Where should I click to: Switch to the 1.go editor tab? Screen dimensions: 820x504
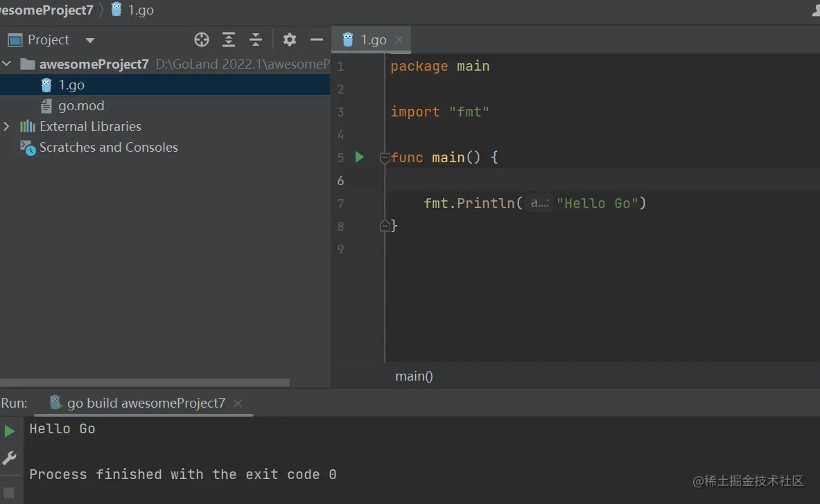(373, 40)
